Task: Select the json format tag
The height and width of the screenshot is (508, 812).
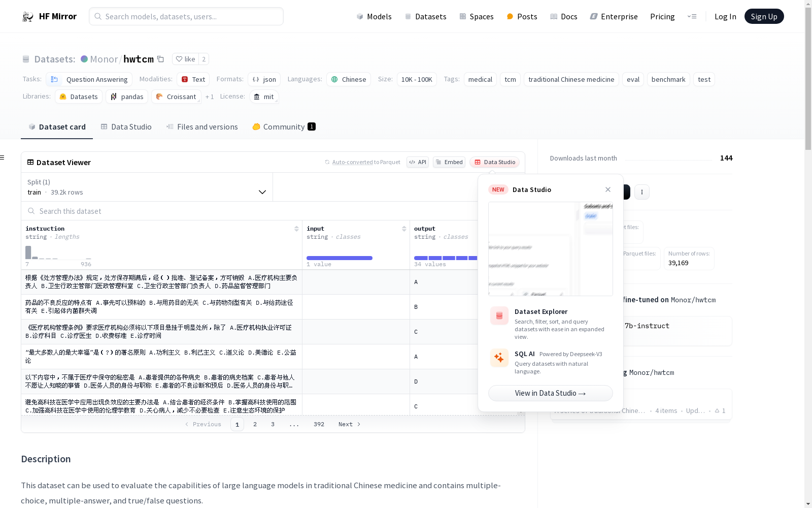Action: pos(264,79)
